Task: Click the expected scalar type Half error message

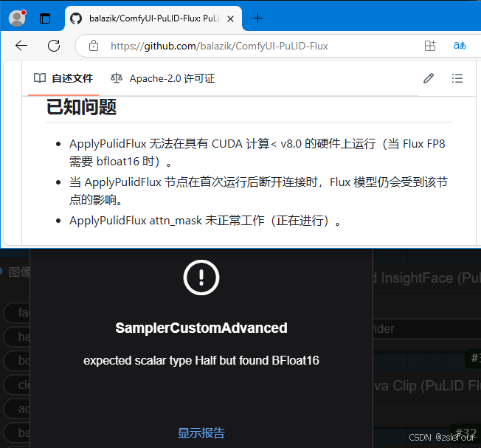Action: tap(201, 361)
